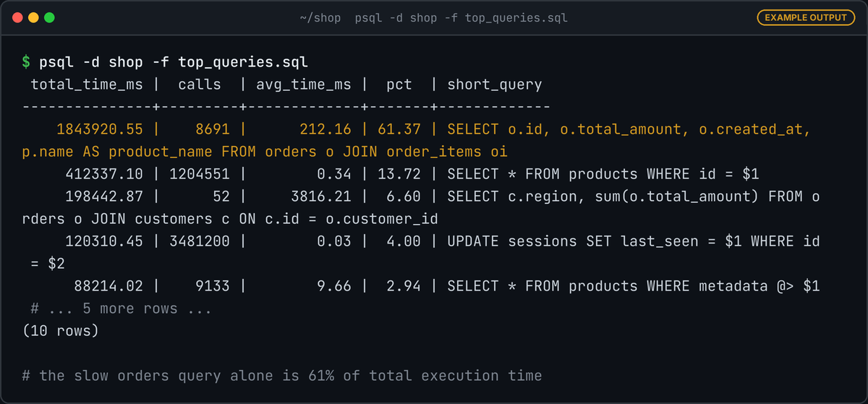Click the calls value 52

[221, 197]
